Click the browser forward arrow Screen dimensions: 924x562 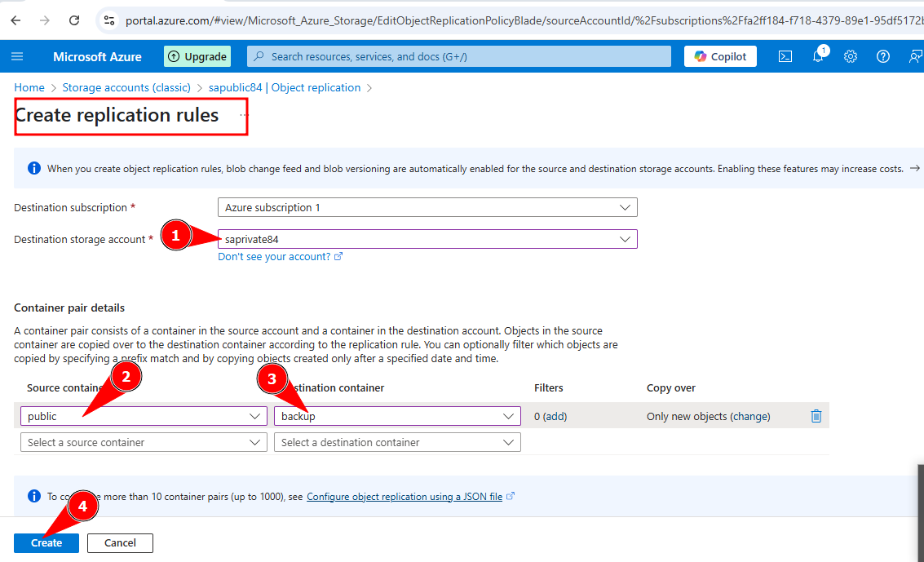pos(45,20)
